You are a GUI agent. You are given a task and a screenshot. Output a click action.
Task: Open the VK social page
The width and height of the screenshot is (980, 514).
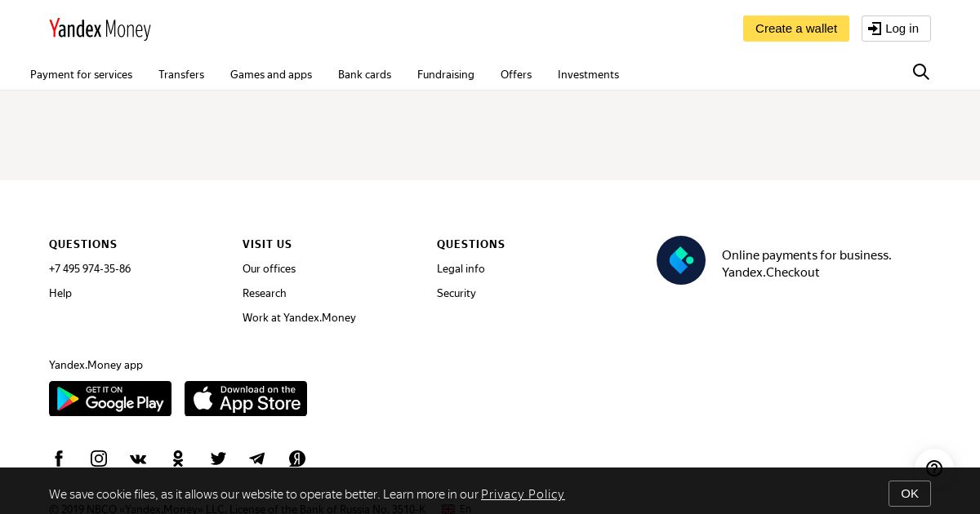138,459
